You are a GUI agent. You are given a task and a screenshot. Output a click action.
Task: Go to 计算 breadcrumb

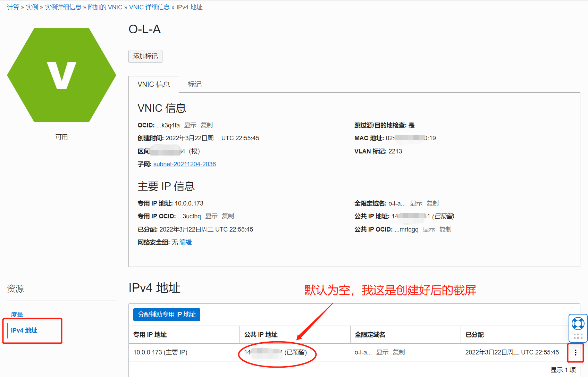pos(13,7)
